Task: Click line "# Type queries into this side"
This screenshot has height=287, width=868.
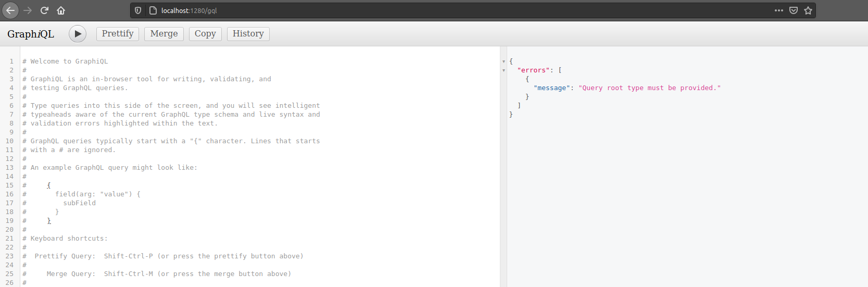Action: (171, 106)
